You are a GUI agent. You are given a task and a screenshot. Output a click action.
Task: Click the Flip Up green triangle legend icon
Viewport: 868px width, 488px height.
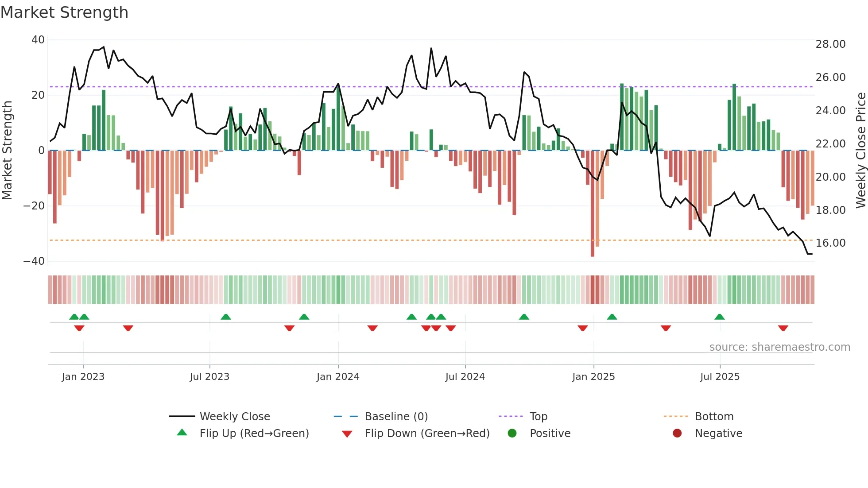182,433
